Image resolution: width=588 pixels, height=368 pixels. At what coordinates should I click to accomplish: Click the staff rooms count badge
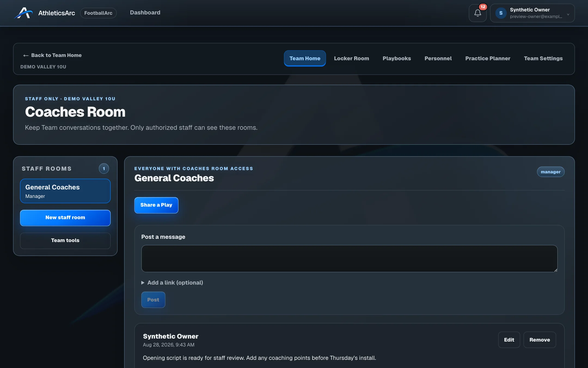click(x=104, y=168)
